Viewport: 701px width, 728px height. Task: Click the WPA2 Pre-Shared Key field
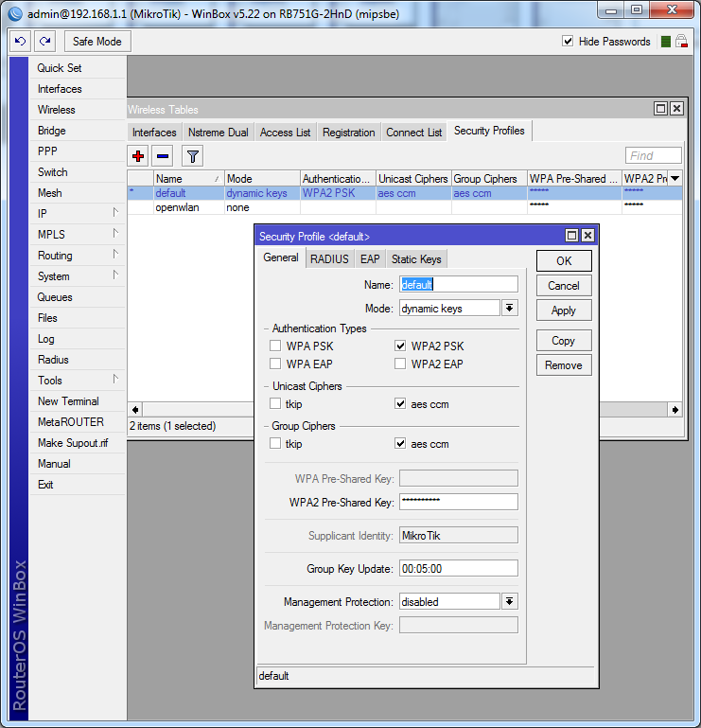point(459,502)
